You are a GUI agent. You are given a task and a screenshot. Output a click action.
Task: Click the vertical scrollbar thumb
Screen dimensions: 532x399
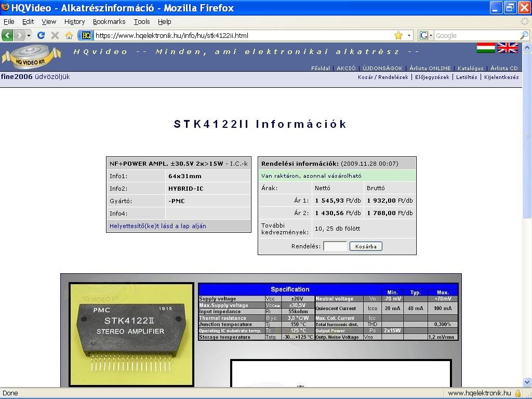(527, 135)
